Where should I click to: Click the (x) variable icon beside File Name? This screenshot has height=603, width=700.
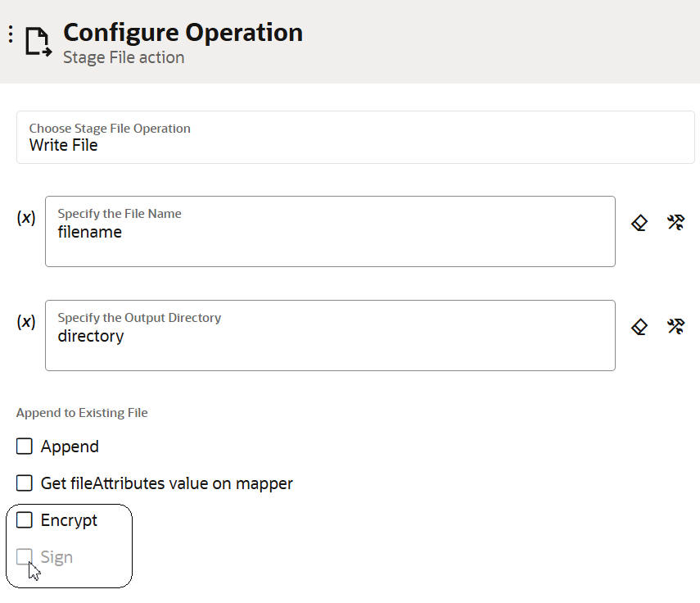(x=26, y=218)
